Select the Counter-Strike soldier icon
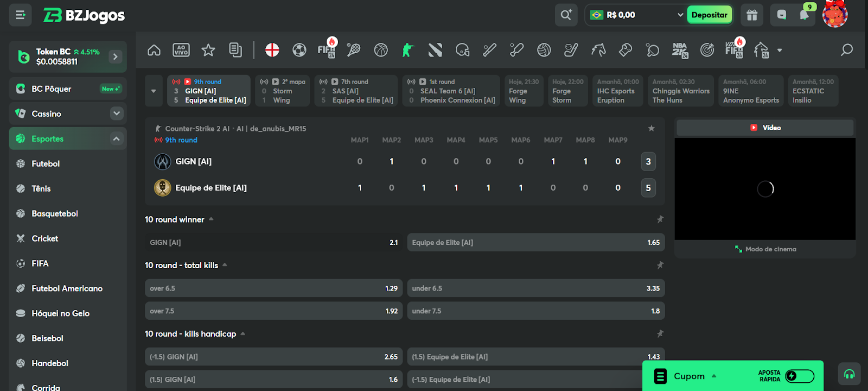 pos(408,50)
